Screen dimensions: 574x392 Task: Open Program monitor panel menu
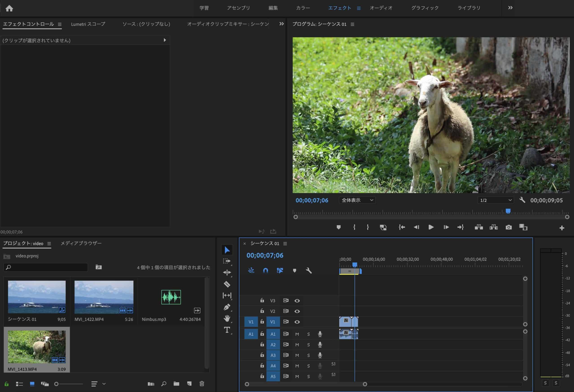(352, 24)
